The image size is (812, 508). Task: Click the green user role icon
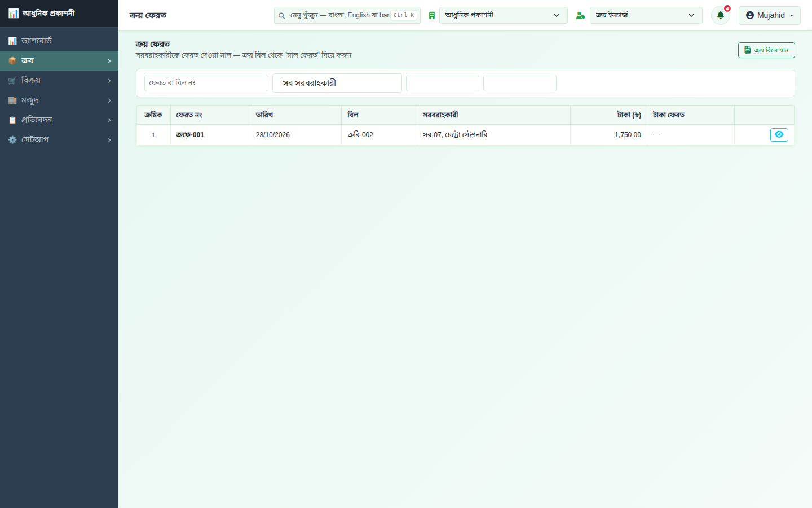pyautogui.click(x=580, y=16)
